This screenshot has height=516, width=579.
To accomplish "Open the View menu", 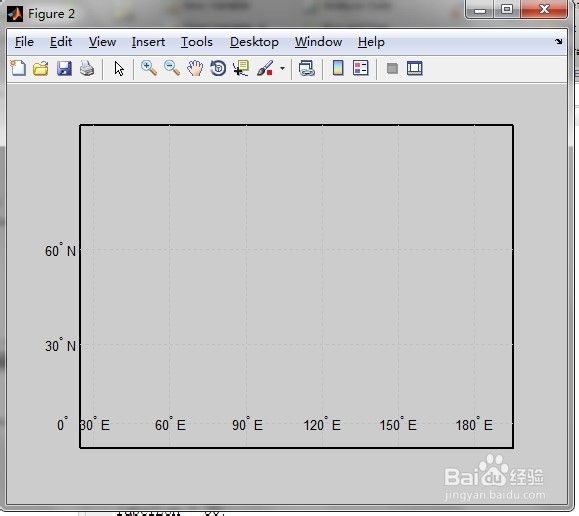I will pos(102,42).
